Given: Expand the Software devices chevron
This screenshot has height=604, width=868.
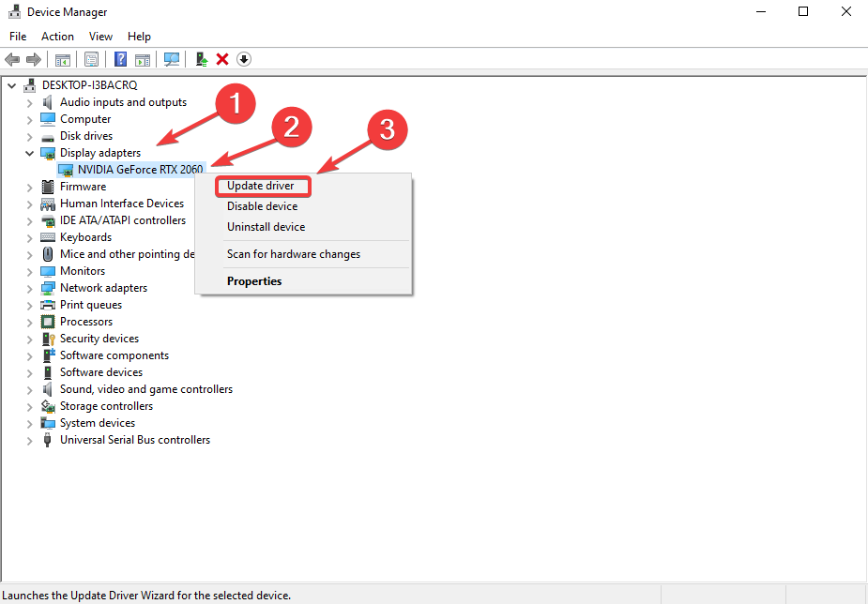Looking at the screenshot, I should [x=29, y=372].
